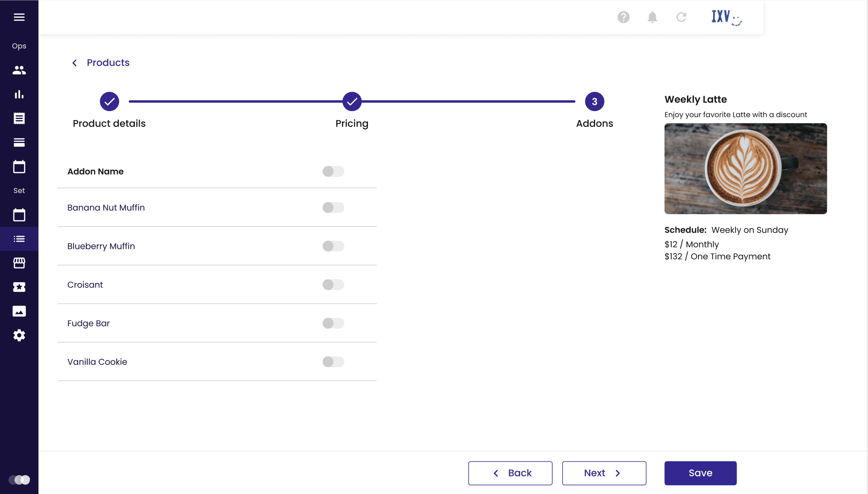Viewport: 868px width, 494px height.
Task: Enable the Vanilla Cookie addon
Action: coord(333,362)
